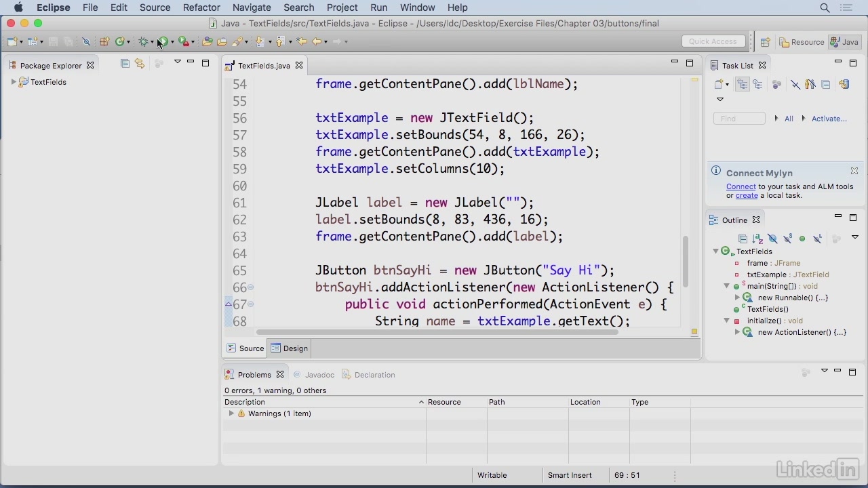Image resolution: width=868 pixels, height=488 pixels.
Task: Click the Quick Access search field
Action: [713, 41]
